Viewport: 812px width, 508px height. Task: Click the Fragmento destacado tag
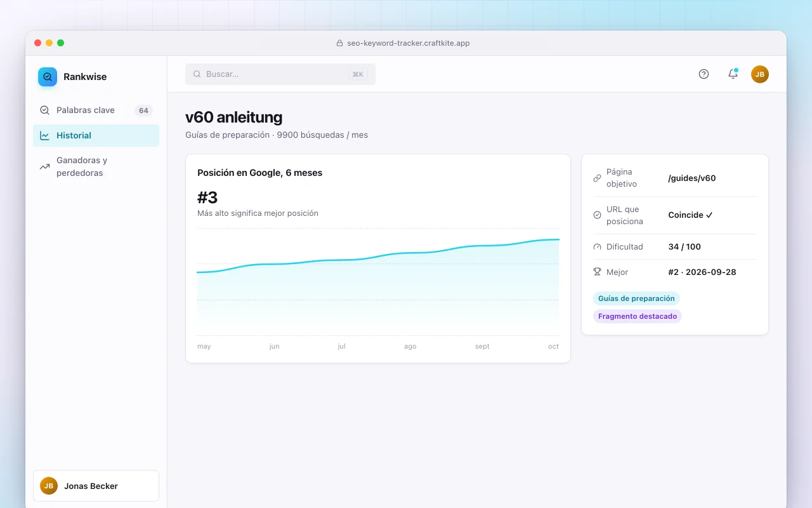(638, 316)
